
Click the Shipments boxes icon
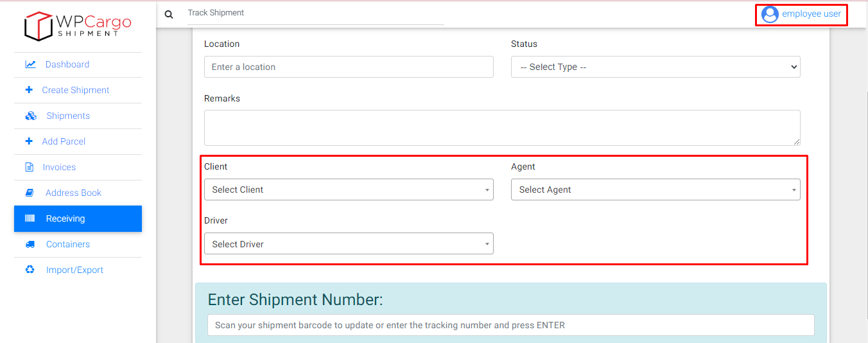click(x=31, y=116)
